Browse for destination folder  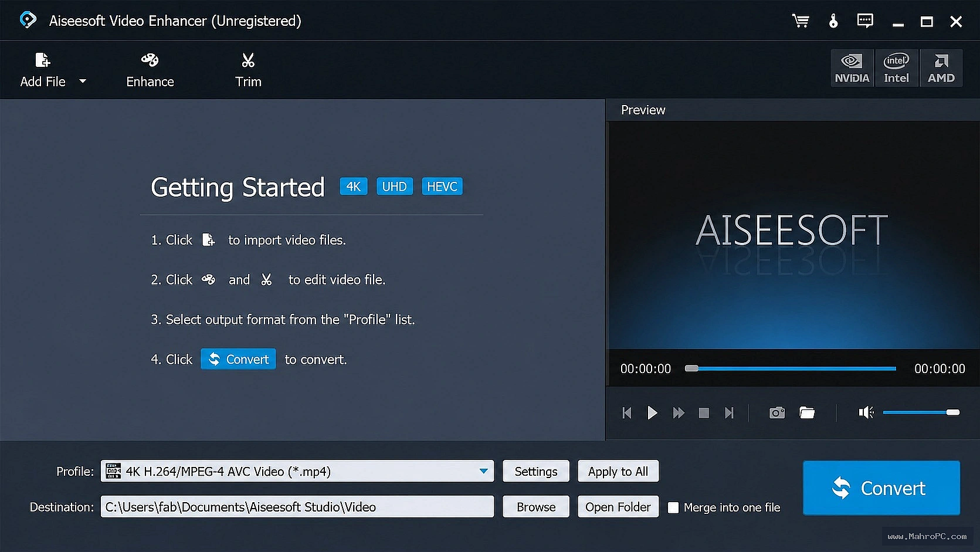coord(536,507)
